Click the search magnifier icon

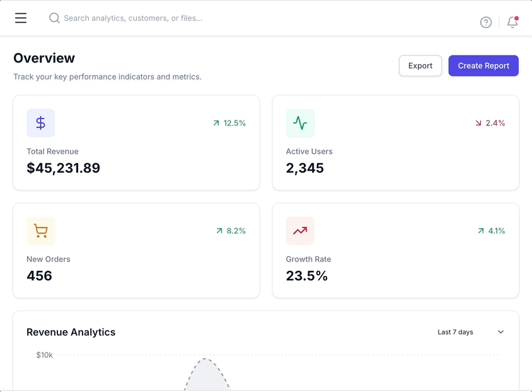point(55,18)
